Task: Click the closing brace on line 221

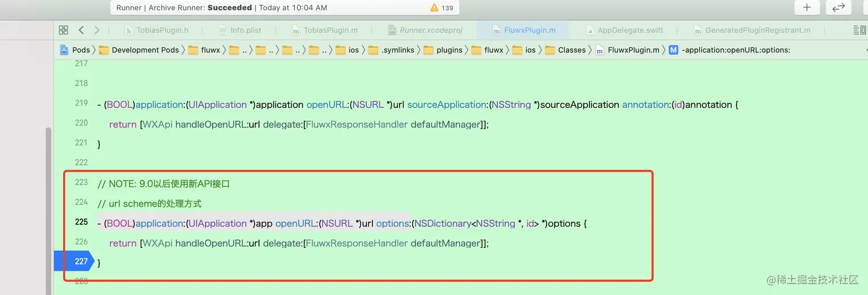Action: tap(99, 144)
